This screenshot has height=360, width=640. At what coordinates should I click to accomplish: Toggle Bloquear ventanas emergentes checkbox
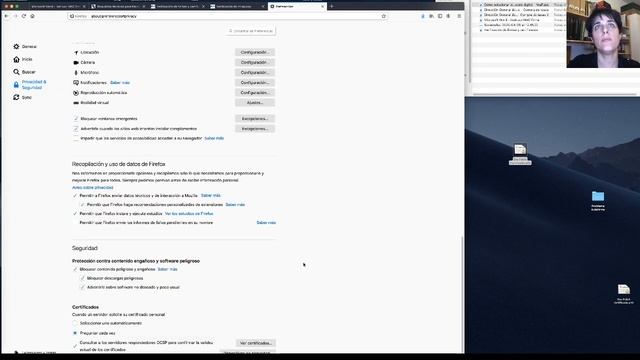point(76,119)
